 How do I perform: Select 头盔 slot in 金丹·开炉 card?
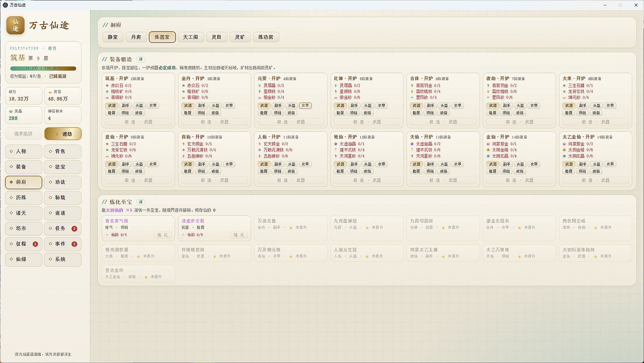click(x=216, y=106)
